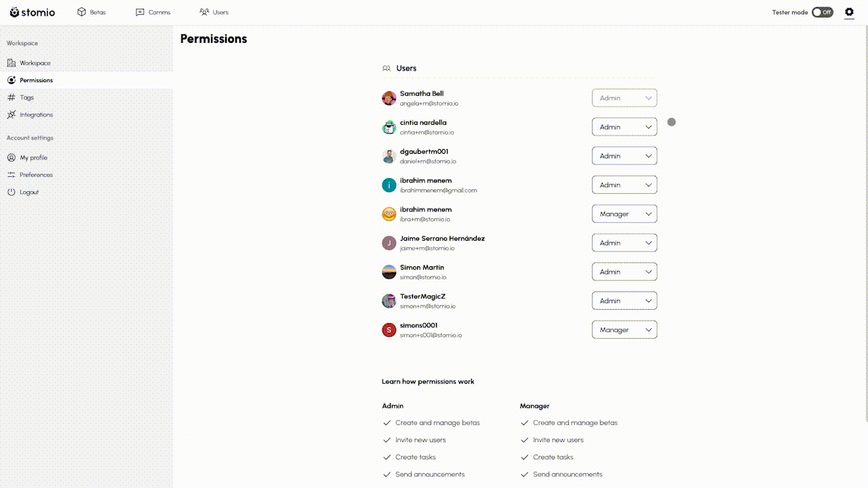Click Samatha Bell's avatar thumbnail

coord(389,98)
